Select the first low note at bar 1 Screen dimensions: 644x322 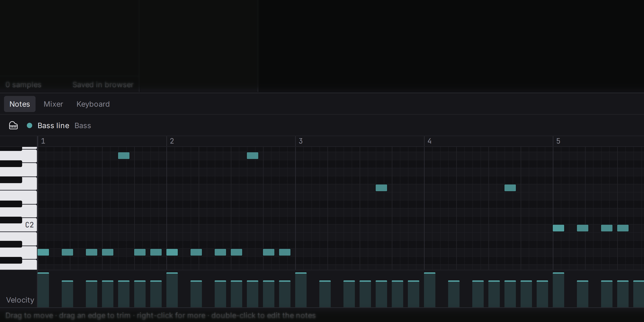tap(43, 252)
